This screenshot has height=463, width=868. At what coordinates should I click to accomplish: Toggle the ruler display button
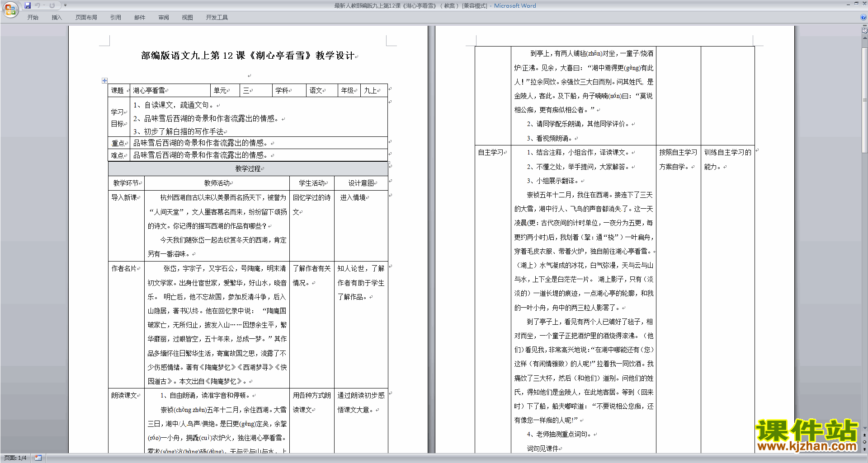pos(864,31)
